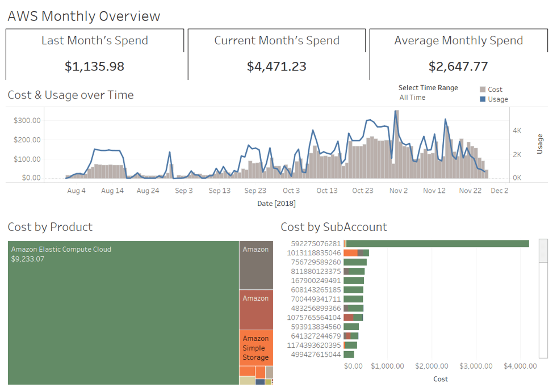
Task: Click the red Amazon treemap tile
Action: 257,310
